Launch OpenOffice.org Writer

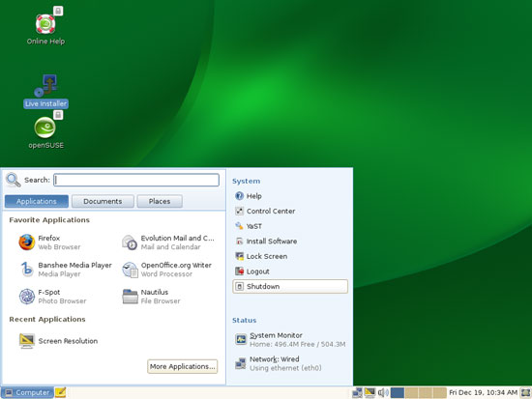[x=166, y=270]
